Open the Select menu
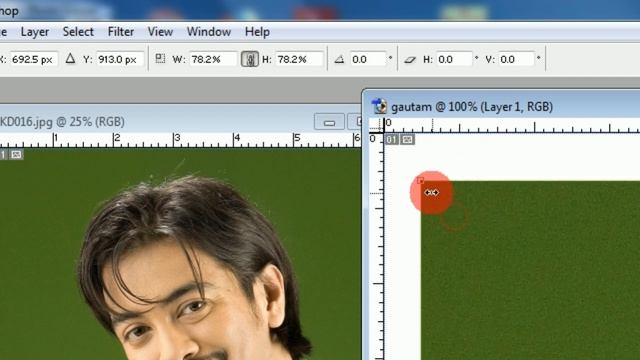640x360 pixels. pyautogui.click(x=78, y=32)
